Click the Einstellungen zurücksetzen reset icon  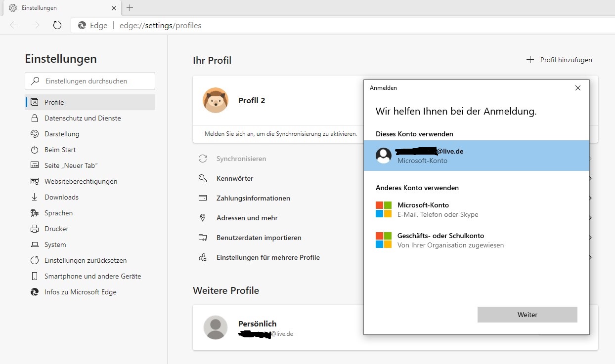[35, 260]
